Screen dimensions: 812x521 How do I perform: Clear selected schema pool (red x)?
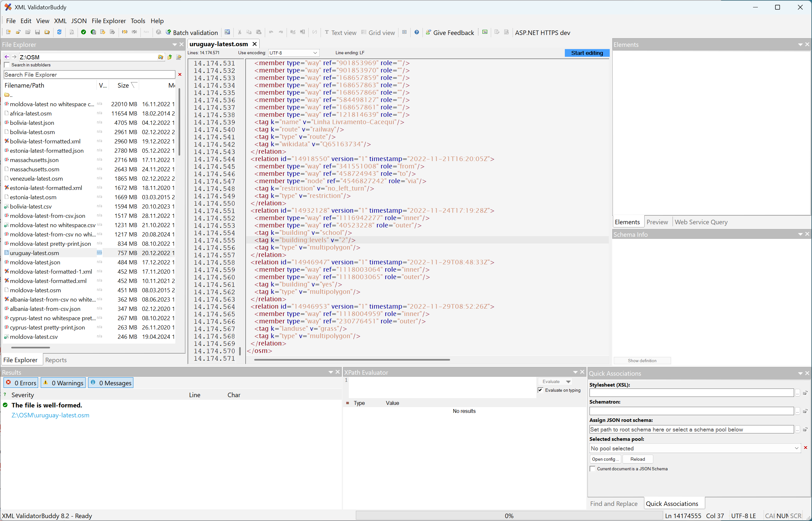click(806, 448)
